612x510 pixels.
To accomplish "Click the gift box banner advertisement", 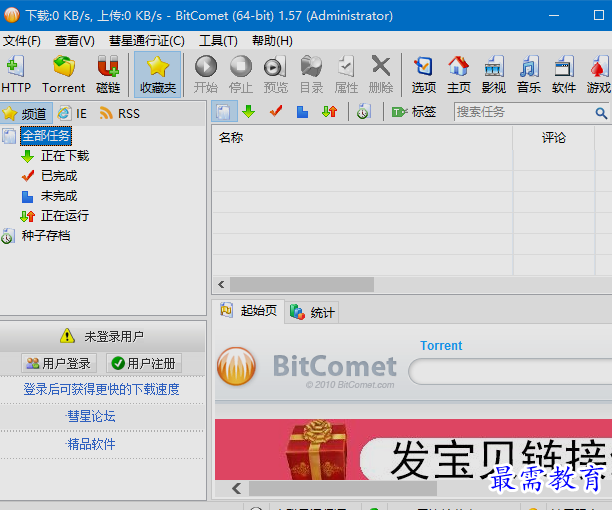I will pyautogui.click(x=413, y=450).
